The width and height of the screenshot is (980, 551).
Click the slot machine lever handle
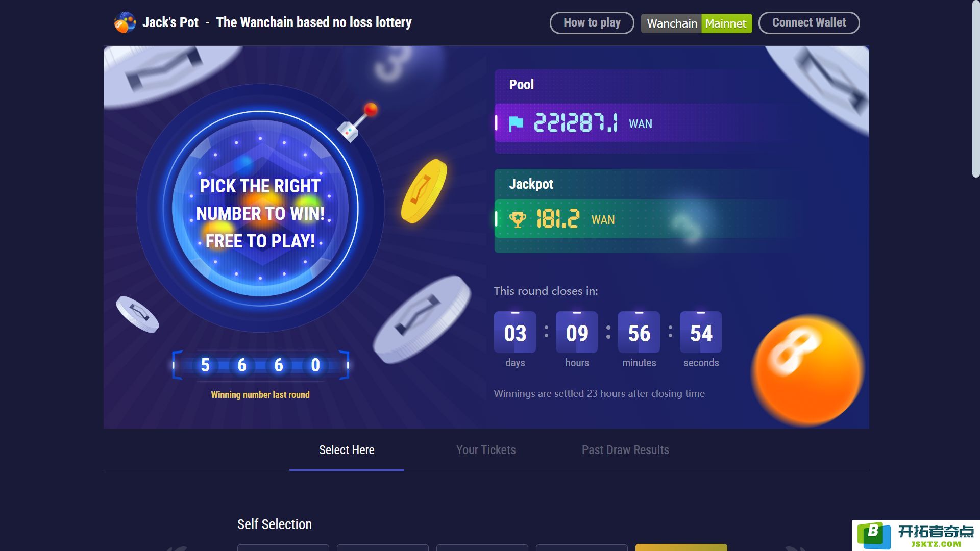click(358, 122)
